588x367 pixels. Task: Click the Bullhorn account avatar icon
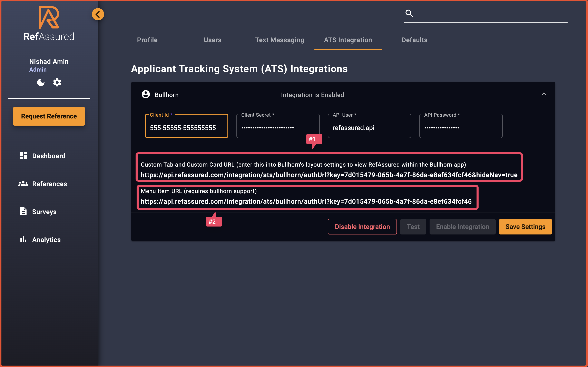point(146,95)
